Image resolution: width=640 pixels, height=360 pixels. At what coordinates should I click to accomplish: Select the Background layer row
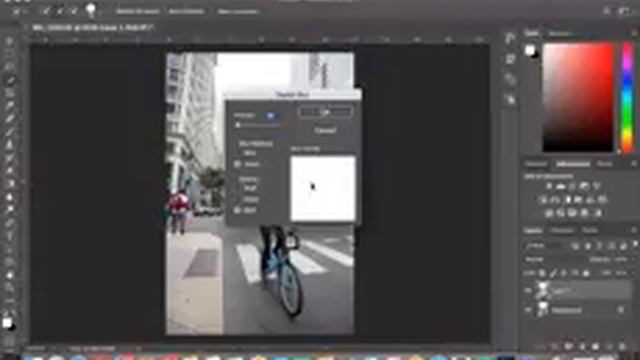tap(578, 310)
